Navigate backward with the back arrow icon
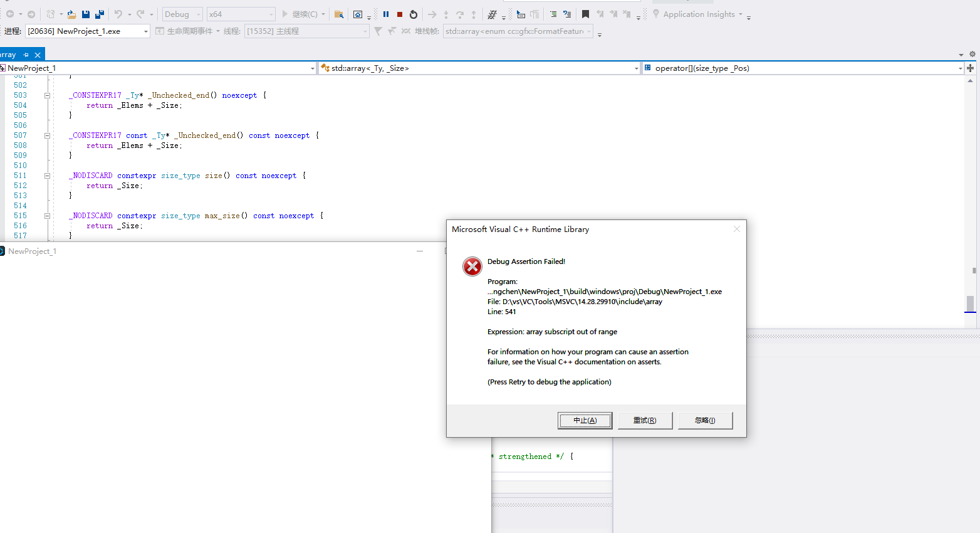Image resolution: width=980 pixels, height=533 pixels. (x=10, y=14)
